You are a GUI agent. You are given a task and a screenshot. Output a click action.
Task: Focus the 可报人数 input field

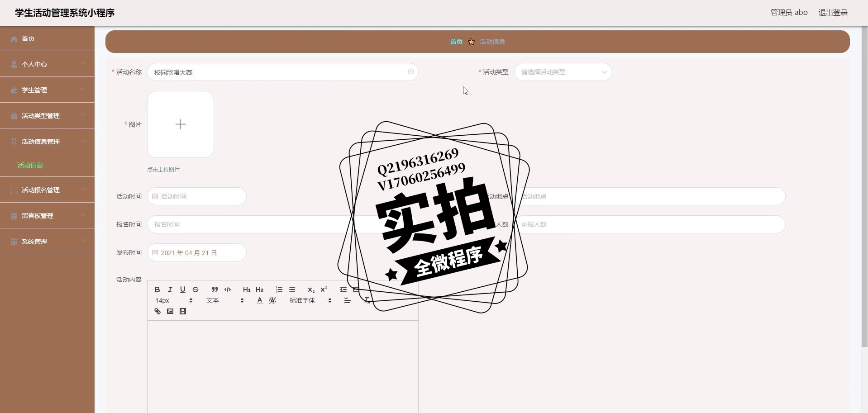(649, 224)
